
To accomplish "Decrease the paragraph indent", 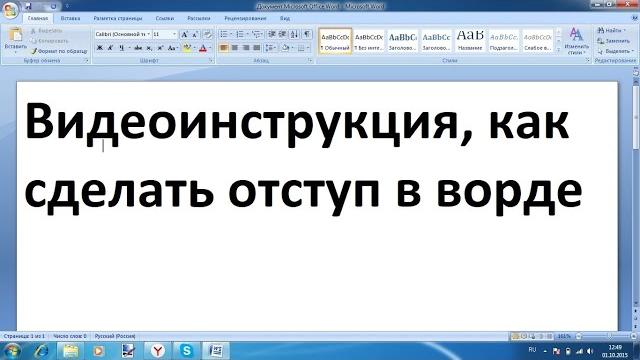I will 271,34.
